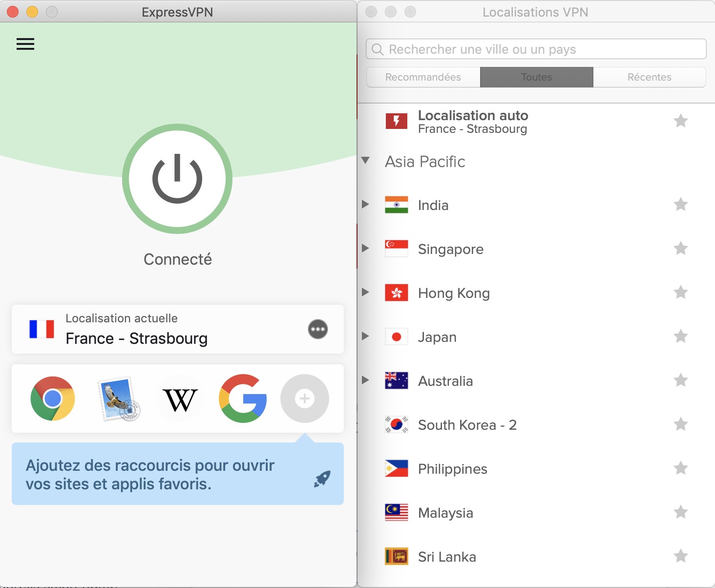Viewport: 715px width, 588px height.
Task: Toggle favorite star for South Korea - 2
Action: [681, 424]
